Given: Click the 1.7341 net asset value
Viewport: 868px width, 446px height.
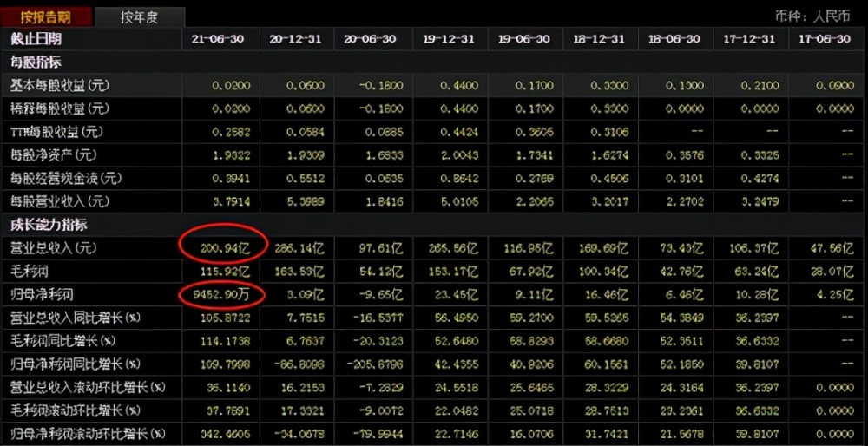Looking at the screenshot, I should tap(534, 155).
